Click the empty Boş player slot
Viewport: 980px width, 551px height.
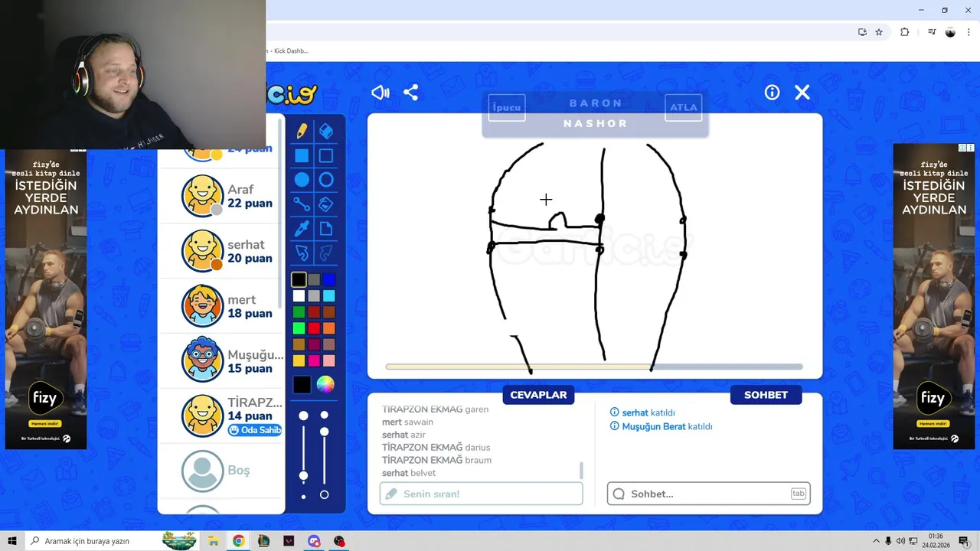221,471
